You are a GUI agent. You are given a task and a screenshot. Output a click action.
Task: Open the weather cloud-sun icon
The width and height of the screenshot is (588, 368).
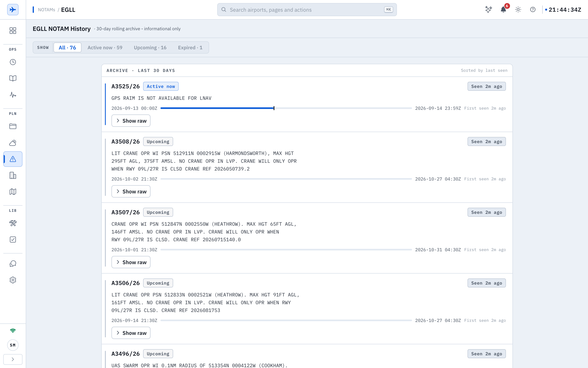(13, 143)
